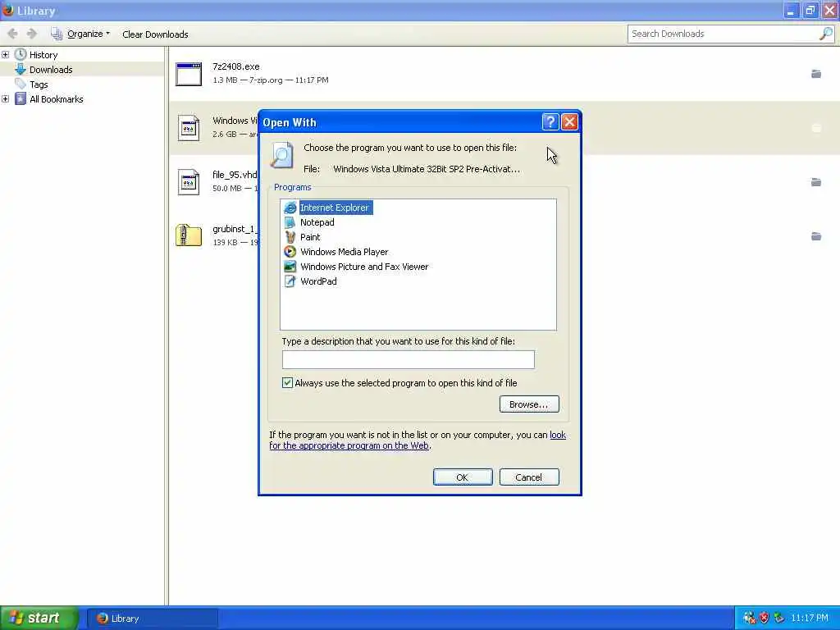Click the Windows Media Player icon
The image size is (840, 630).
pos(290,252)
